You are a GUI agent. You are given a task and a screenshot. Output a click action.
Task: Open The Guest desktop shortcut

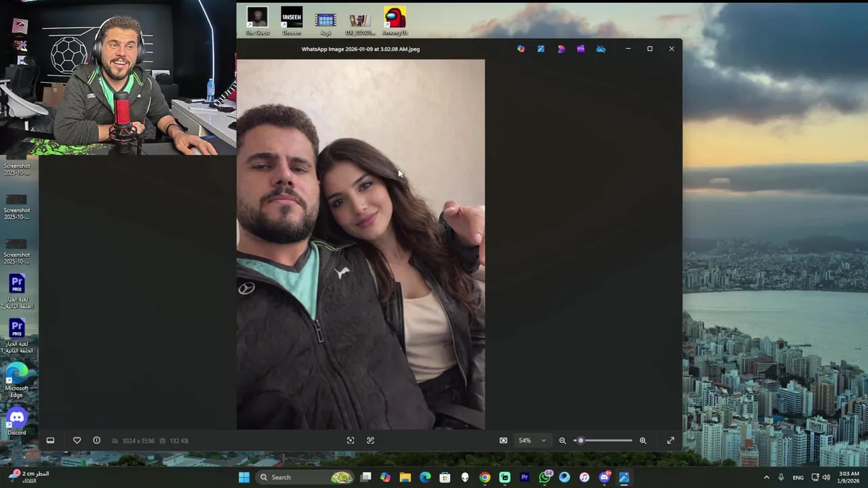(257, 21)
